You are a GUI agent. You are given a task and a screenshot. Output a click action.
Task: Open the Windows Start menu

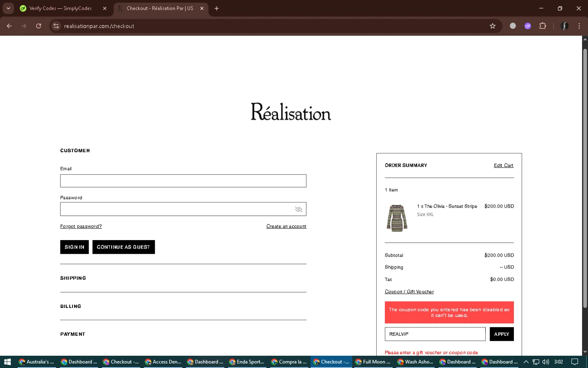point(7,362)
